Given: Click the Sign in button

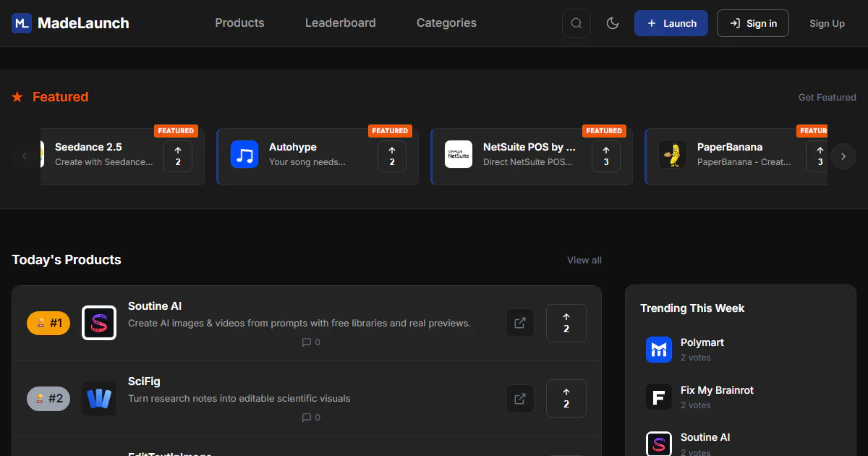Looking at the screenshot, I should [x=753, y=23].
